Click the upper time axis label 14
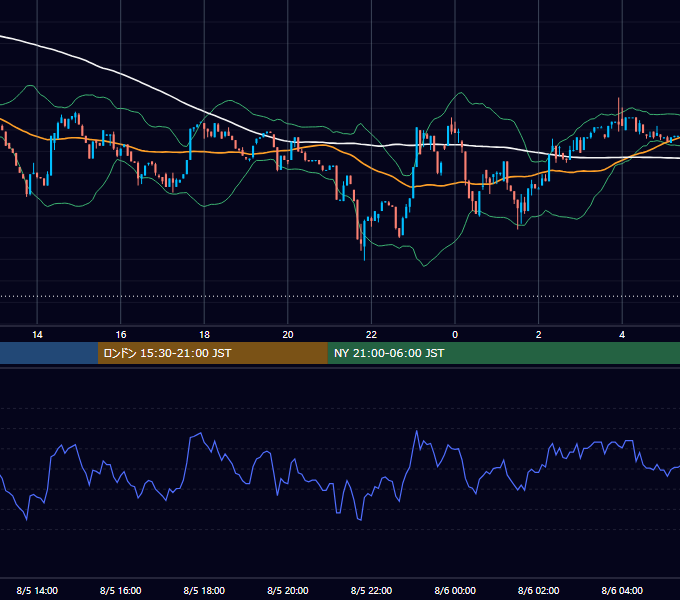This screenshot has height=600, width=680. [37, 335]
